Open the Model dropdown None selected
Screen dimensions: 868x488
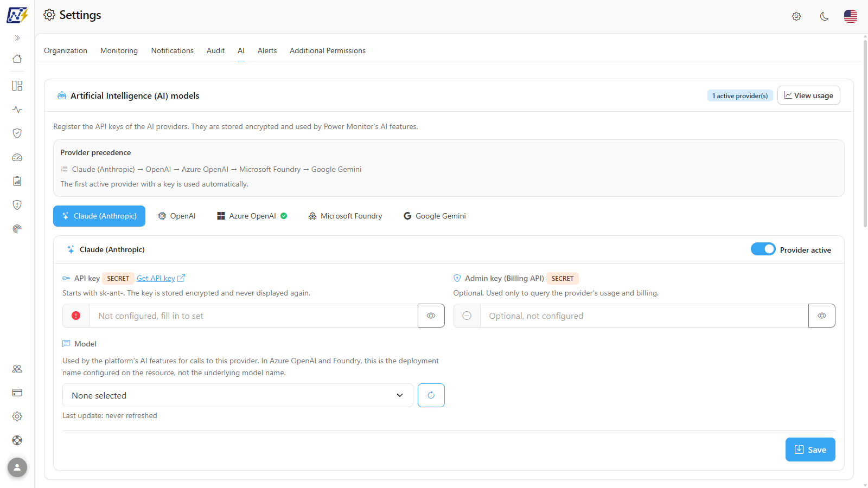238,395
